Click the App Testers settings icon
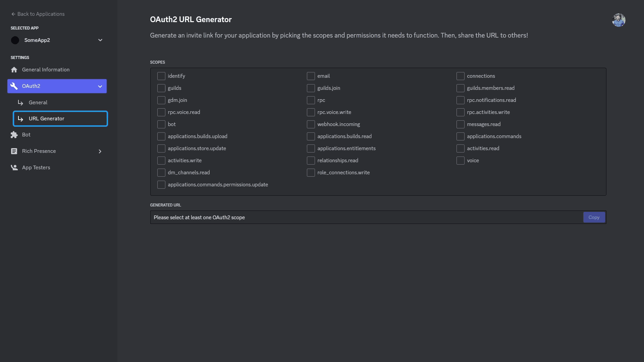This screenshot has height=362, width=644. point(15,168)
